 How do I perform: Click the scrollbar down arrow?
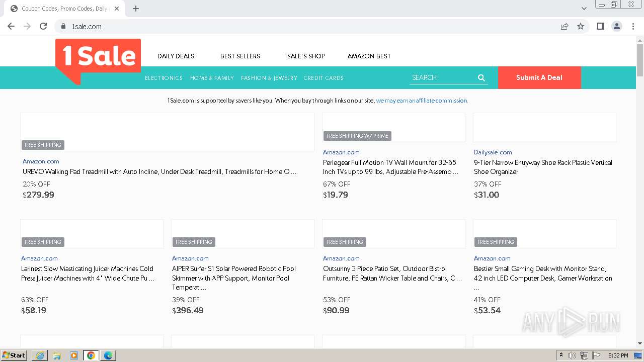[x=640, y=344]
